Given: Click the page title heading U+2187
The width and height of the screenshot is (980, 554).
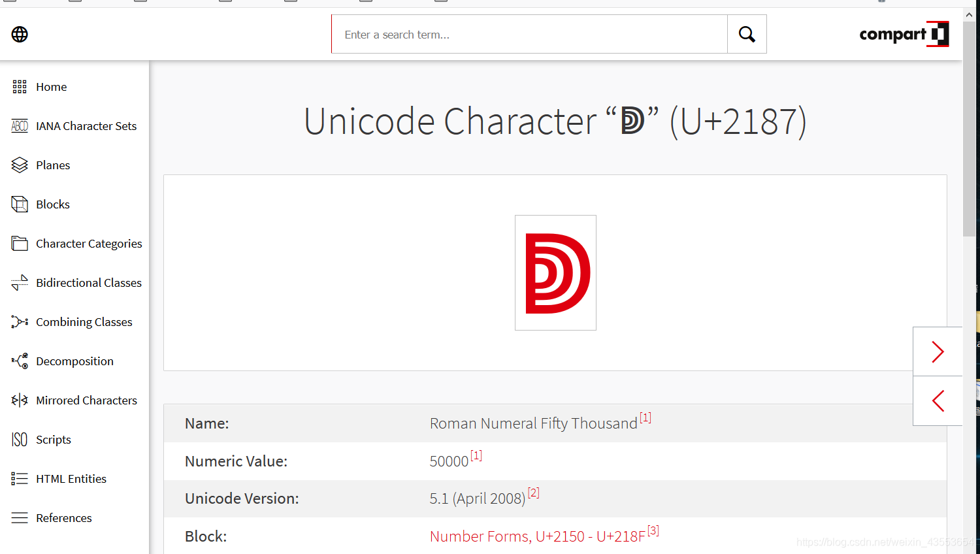Looking at the screenshot, I should (555, 122).
